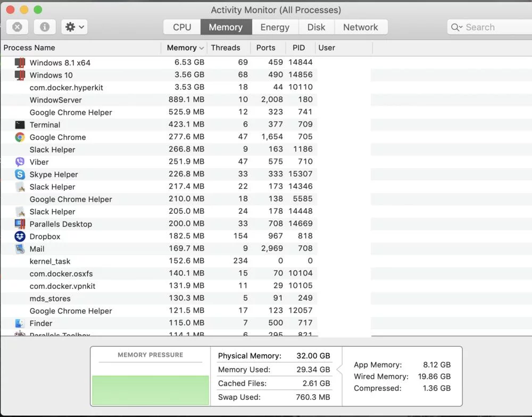Open process info with the inspect button
This screenshot has height=417, width=532.
click(x=45, y=27)
